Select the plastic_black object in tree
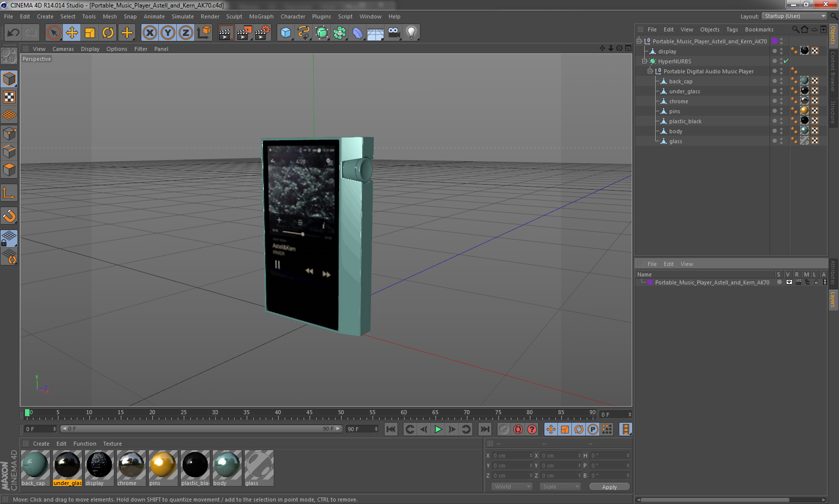This screenshot has height=504, width=839. tap(685, 121)
